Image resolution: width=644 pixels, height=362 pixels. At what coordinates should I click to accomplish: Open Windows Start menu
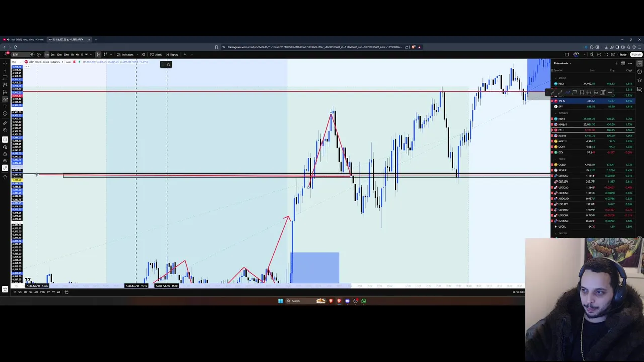coord(280,301)
